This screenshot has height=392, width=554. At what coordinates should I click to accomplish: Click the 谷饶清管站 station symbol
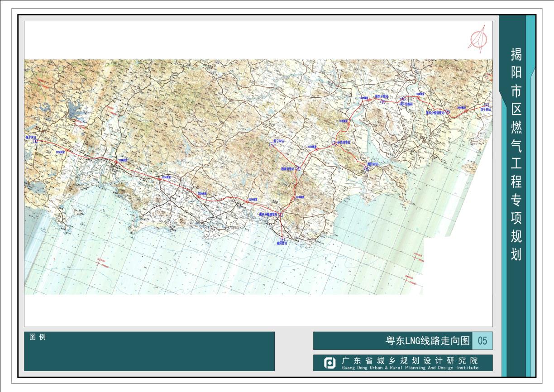pos(335,143)
